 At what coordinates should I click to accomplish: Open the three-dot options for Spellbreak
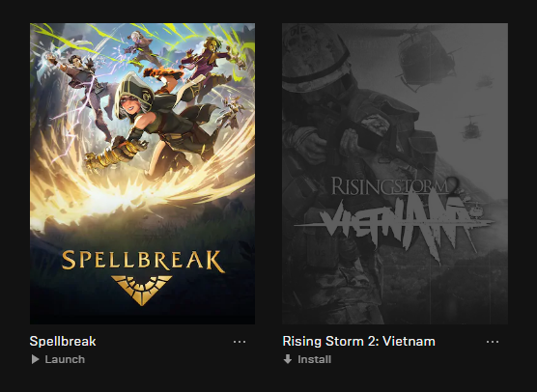[x=240, y=342]
